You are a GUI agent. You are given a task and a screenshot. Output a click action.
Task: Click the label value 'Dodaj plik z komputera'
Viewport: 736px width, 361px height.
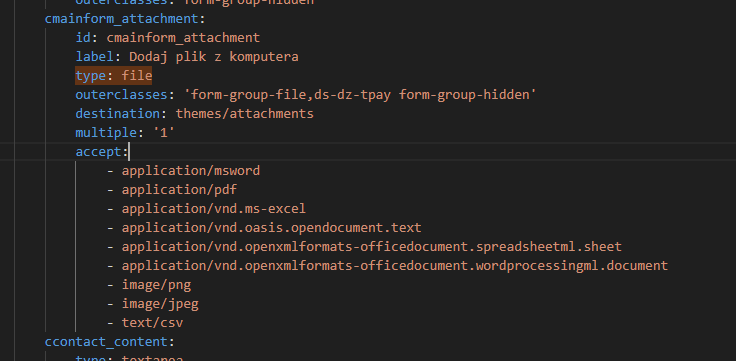(x=214, y=57)
